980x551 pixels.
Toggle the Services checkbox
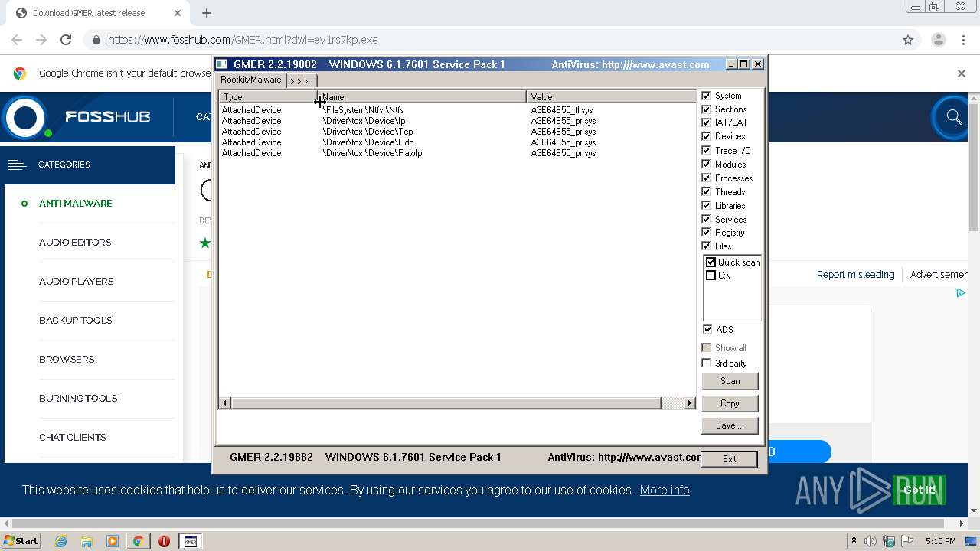pos(707,220)
